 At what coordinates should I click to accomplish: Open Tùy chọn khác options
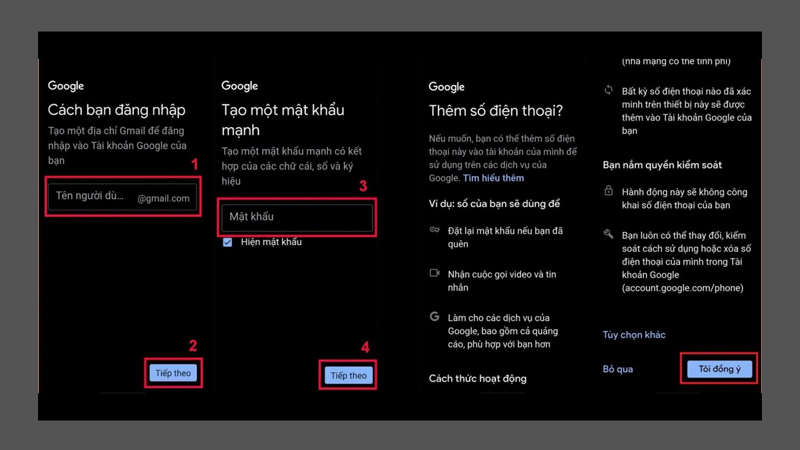pyautogui.click(x=634, y=335)
